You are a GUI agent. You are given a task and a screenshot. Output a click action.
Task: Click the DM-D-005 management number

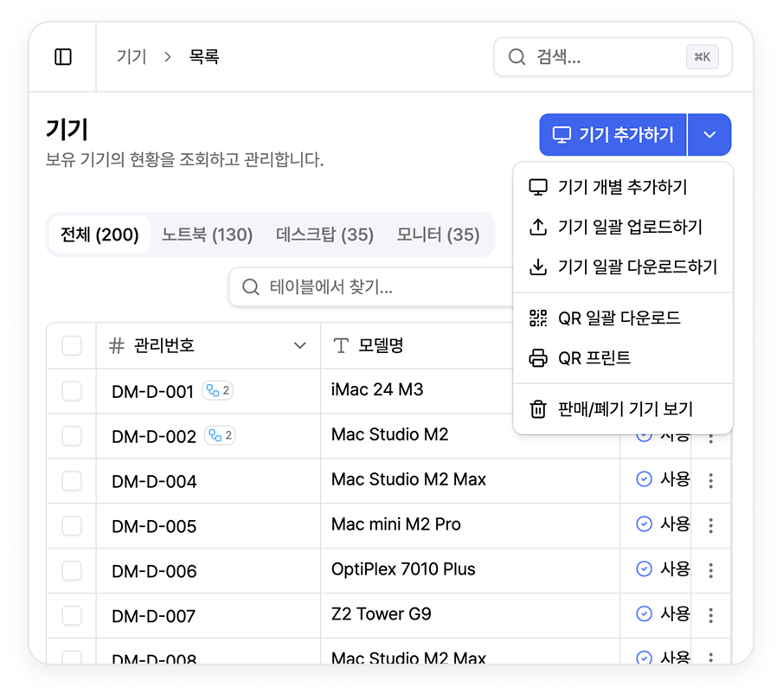[x=154, y=527]
